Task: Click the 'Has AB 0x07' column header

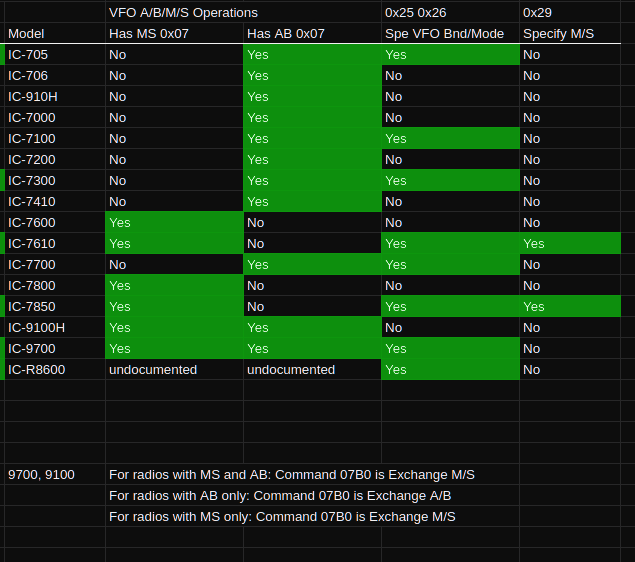Action: (x=312, y=33)
